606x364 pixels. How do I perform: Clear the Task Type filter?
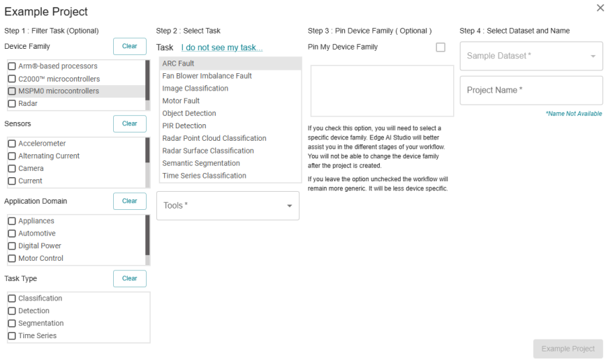[130, 279]
